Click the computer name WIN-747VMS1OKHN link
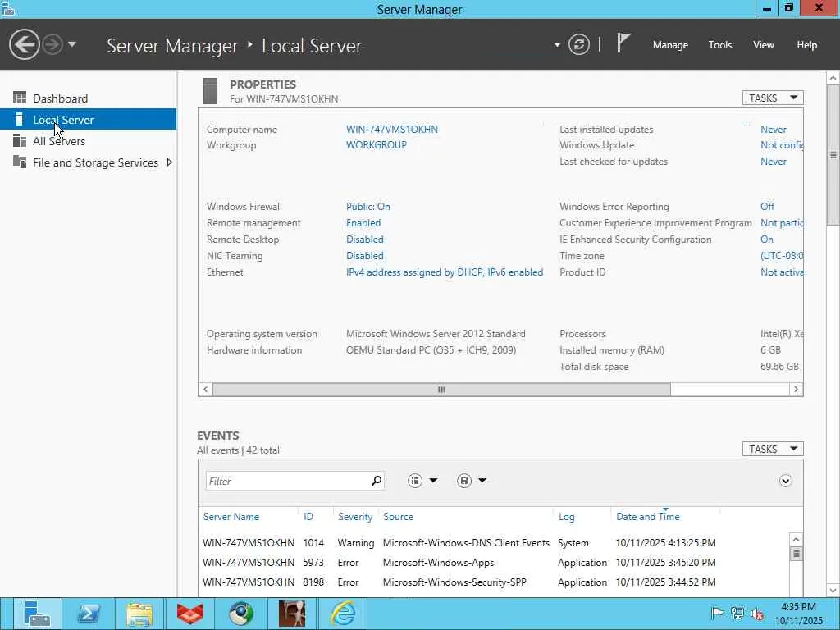840x630 pixels. 391,129
